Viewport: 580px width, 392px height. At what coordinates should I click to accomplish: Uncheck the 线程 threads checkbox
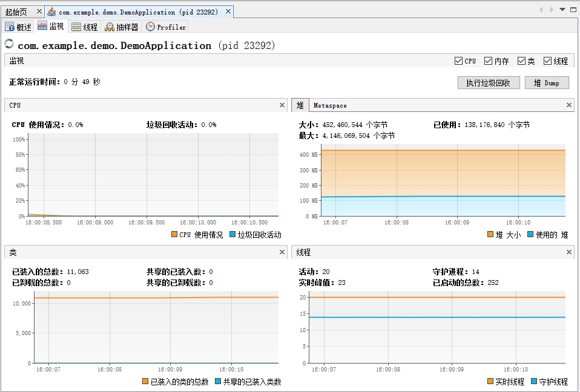547,61
